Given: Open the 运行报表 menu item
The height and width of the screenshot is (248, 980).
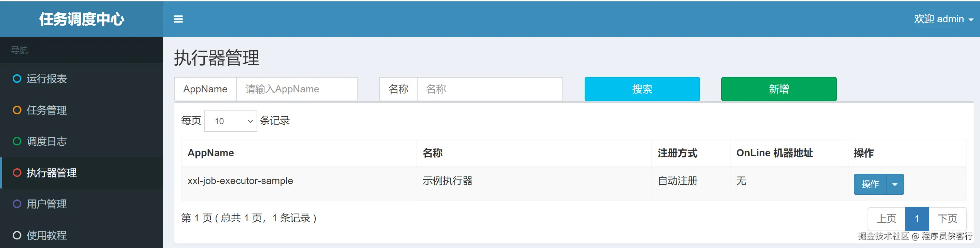Looking at the screenshot, I should pos(81,79).
